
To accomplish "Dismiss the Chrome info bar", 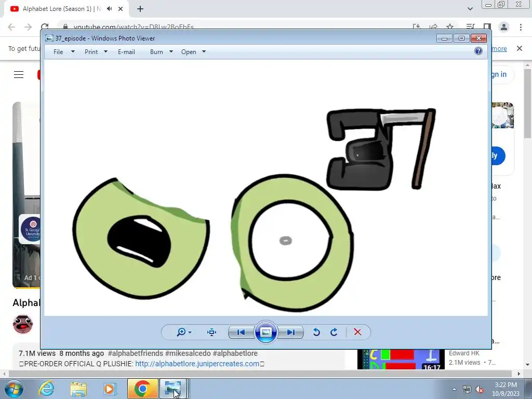I will (x=520, y=48).
